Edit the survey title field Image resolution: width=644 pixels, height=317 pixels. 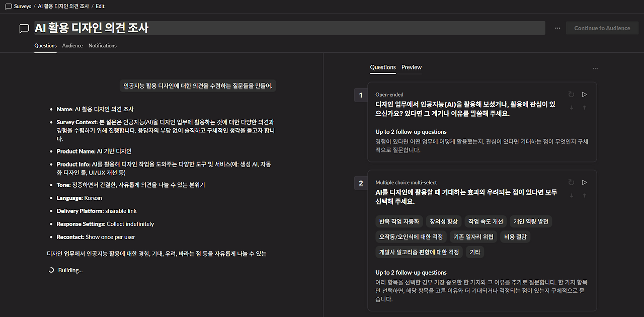click(289, 28)
